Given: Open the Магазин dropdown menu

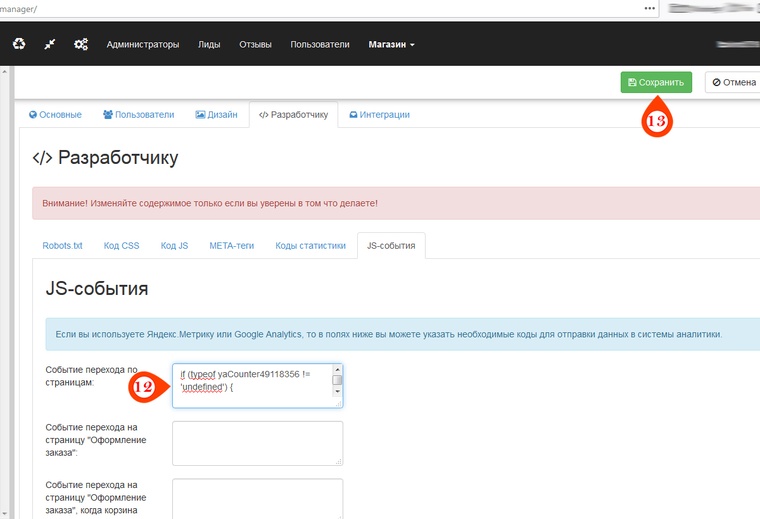Looking at the screenshot, I should tap(391, 44).
